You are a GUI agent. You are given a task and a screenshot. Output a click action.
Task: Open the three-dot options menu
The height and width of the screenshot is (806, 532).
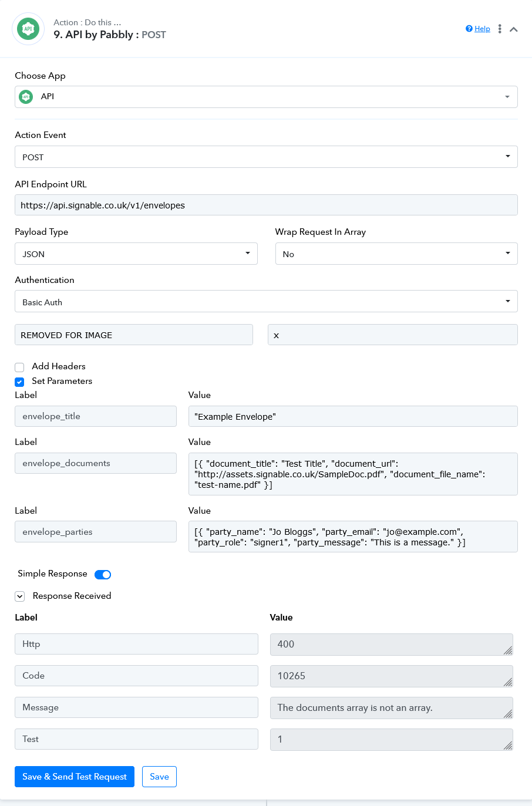(500, 29)
